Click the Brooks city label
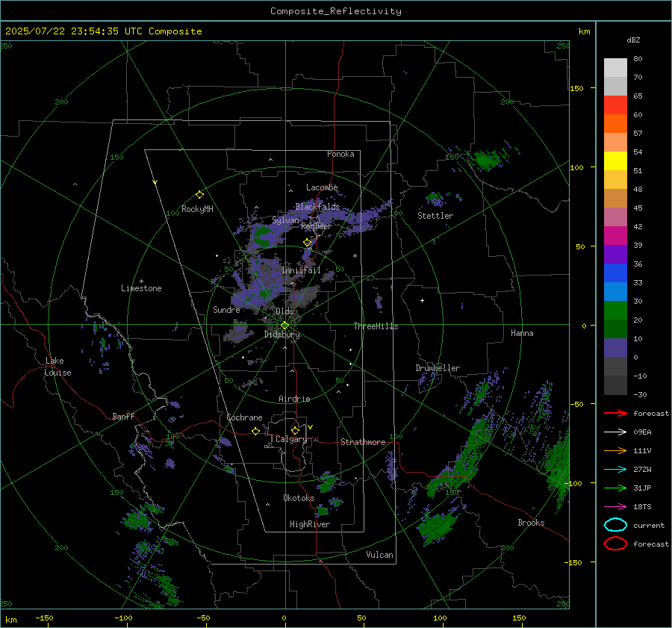 pos(531,523)
